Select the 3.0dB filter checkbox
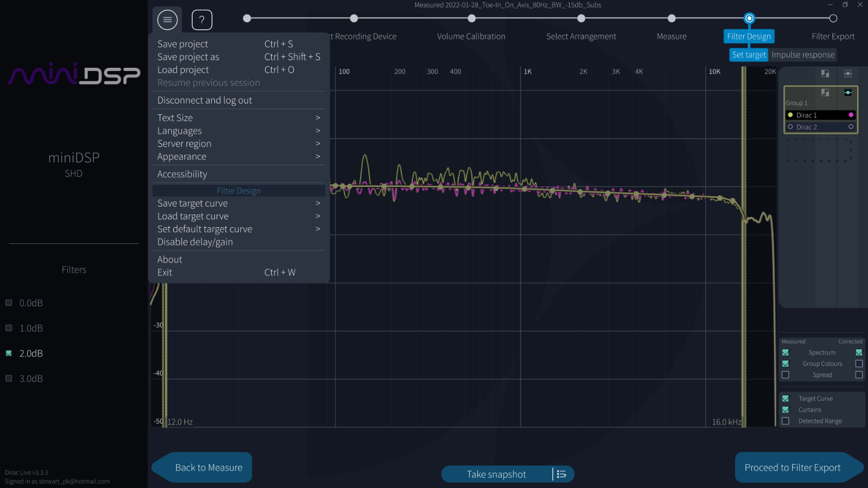Image resolution: width=868 pixels, height=488 pixels. [9, 378]
